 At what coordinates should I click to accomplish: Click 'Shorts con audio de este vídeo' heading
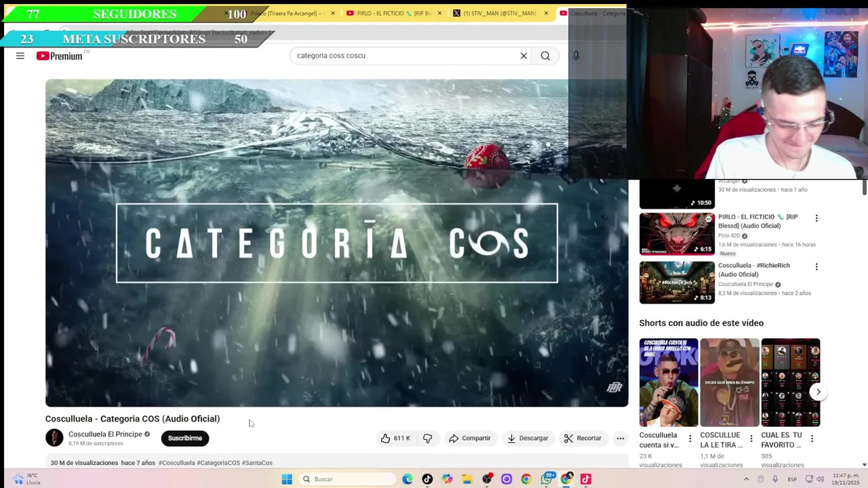click(701, 323)
